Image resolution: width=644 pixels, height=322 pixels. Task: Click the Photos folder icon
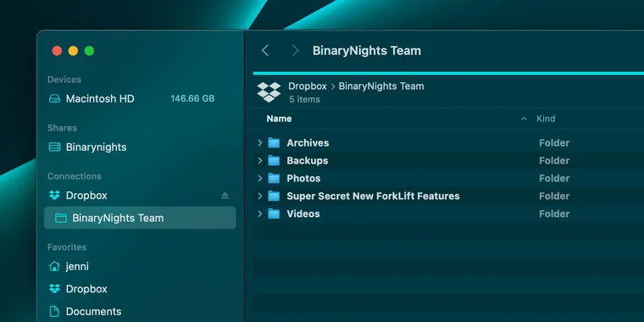(274, 178)
